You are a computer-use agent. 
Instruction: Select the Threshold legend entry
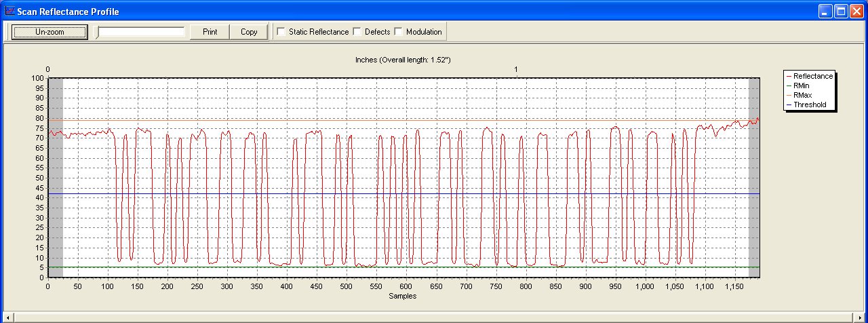[x=810, y=105]
